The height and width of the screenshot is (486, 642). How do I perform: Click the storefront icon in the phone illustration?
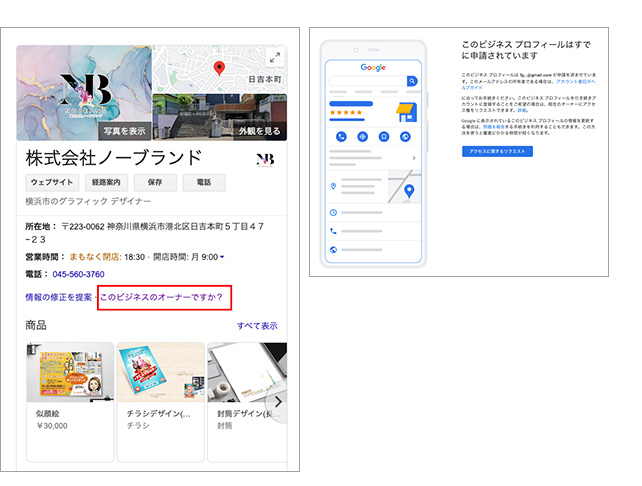click(406, 112)
